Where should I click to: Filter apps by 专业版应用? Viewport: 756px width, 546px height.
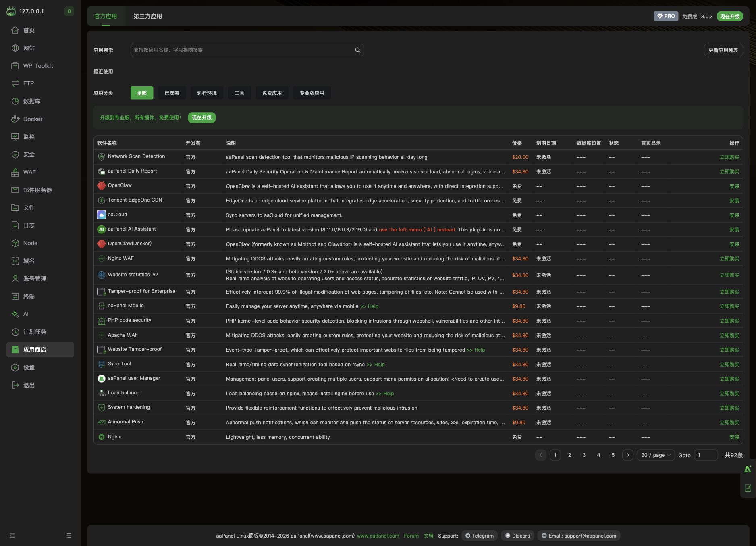pos(312,93)
